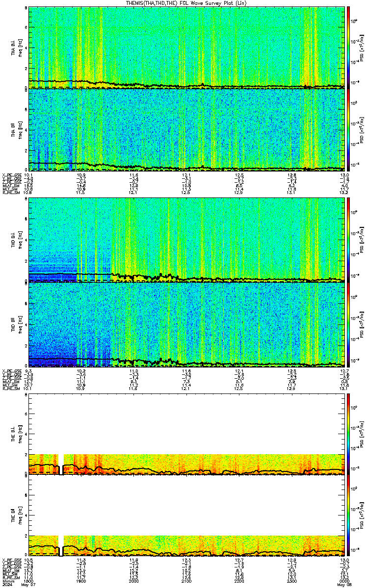Click the PSD color bar beside THE B-parallel
Image resolution: width=368 pixels, height=588 pixels.
point(348,516)
